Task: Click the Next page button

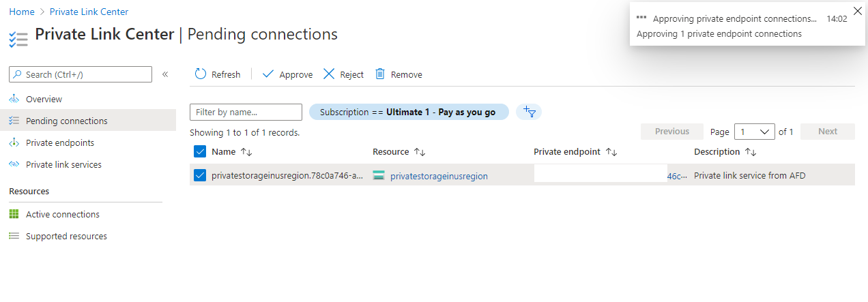Action: [x=828, y=132]
